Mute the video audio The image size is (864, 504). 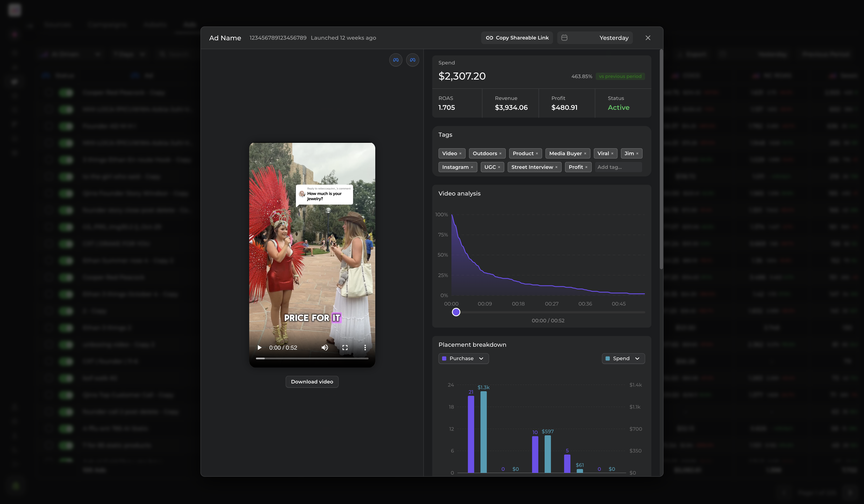click(x=324, y=347)
